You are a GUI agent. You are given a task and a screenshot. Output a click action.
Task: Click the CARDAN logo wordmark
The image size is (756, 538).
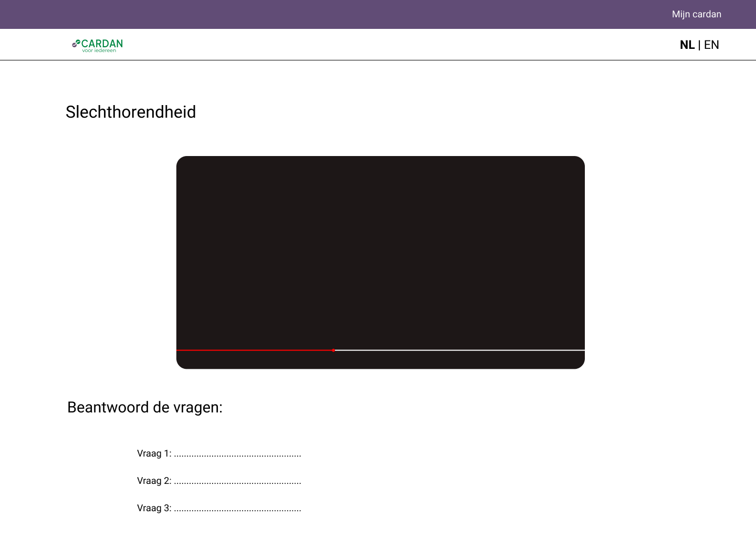click(102, 43)
